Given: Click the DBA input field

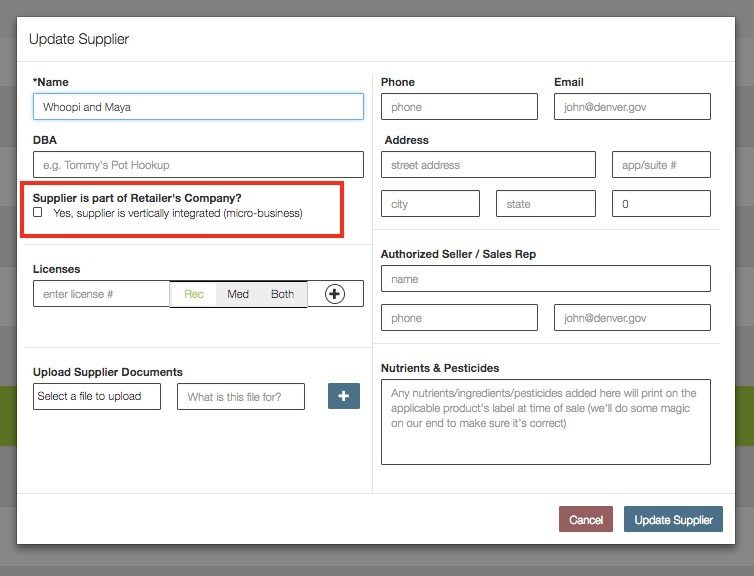Looking at the screenshot, I should click(x=198, y=165).
